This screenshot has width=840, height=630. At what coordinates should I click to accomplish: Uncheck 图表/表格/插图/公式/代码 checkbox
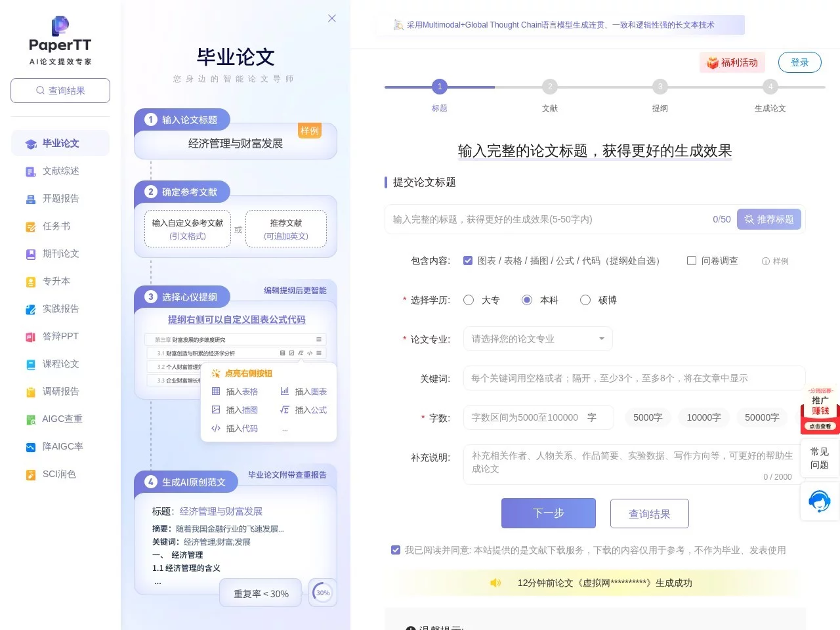pos(468,261)
